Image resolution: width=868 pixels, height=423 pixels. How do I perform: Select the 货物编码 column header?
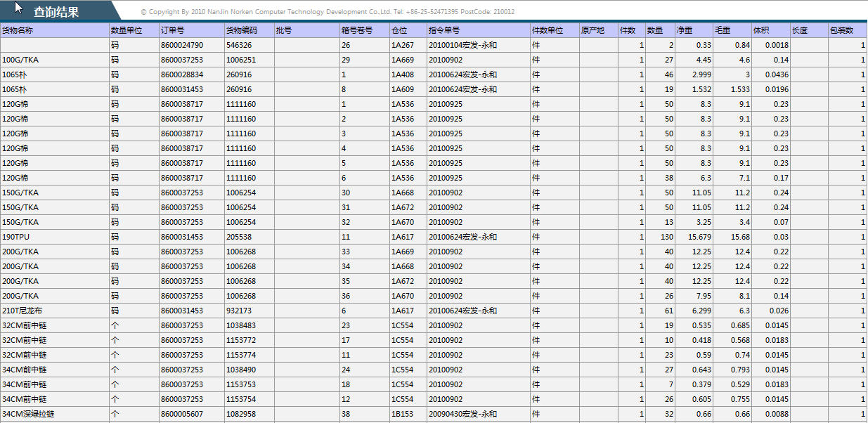click(x=242, y=31)
